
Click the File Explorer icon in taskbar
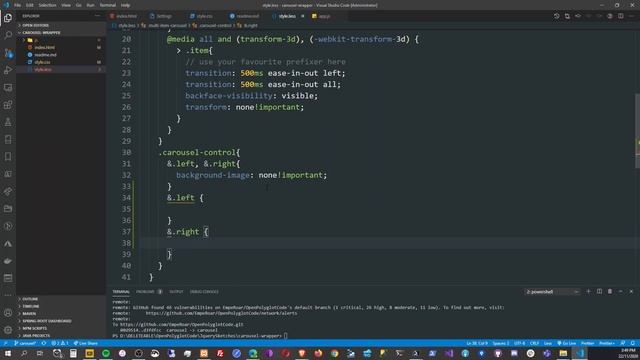click(563, 353)
